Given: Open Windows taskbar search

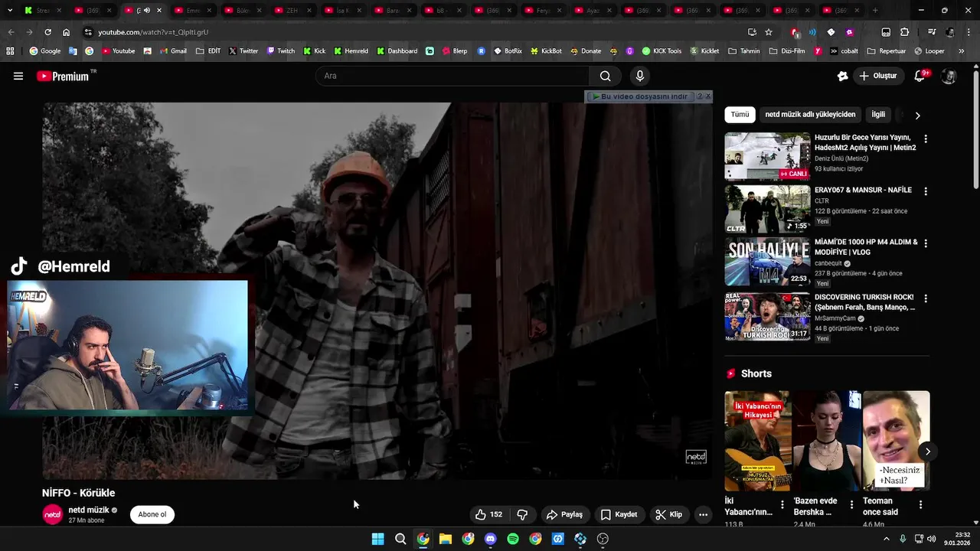Looking at the screenshot, I should point(400,539).
